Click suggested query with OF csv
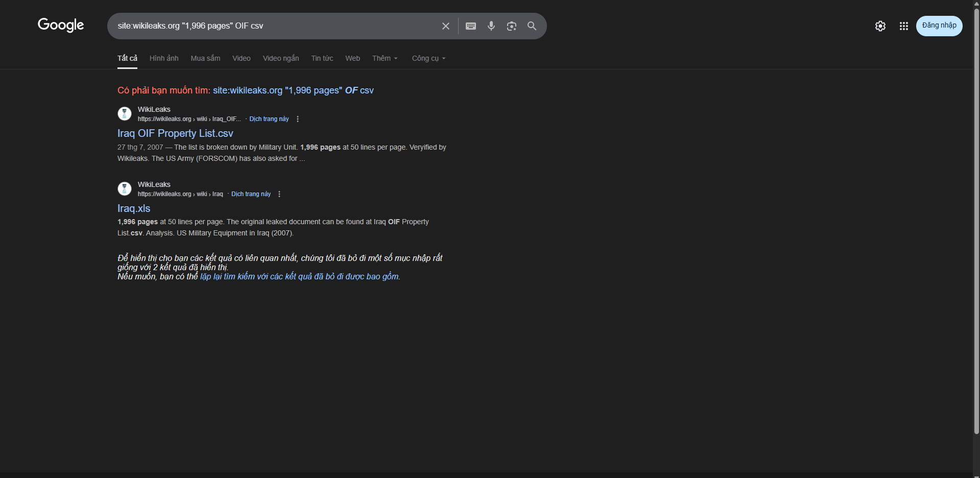This screenshot has width=980, height=478. pos(293,90)
